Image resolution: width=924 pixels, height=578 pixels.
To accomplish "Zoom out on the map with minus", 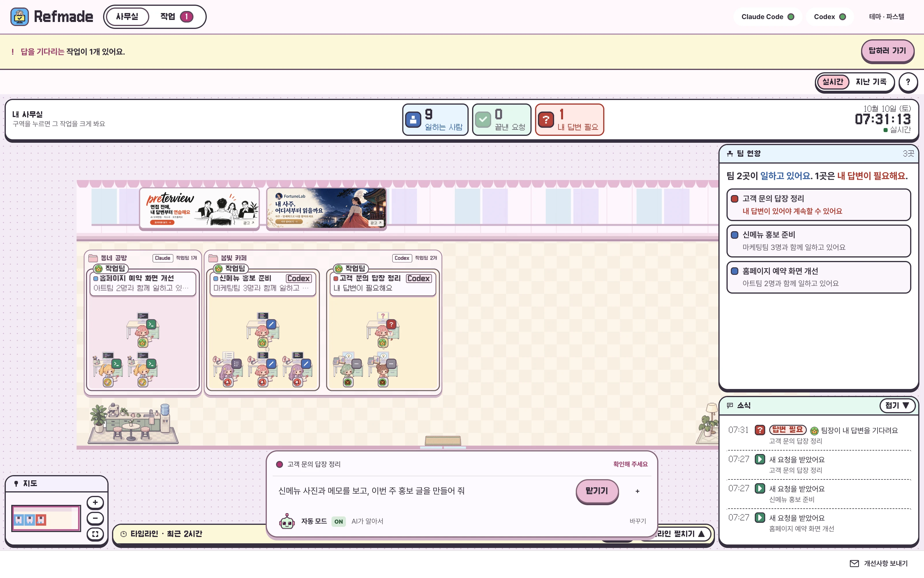I will pyautogui.click(x=95, y=518).
